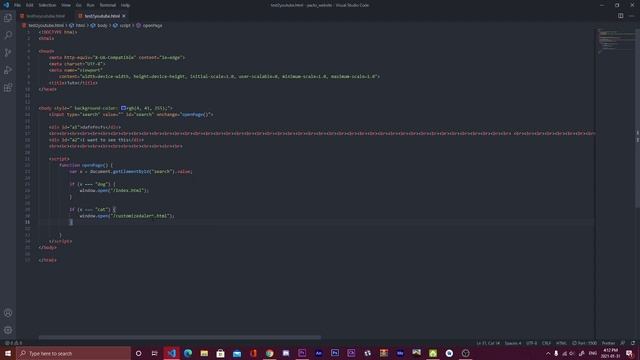
Task: Open the Windows Start menu
Action: coord(8,353)
